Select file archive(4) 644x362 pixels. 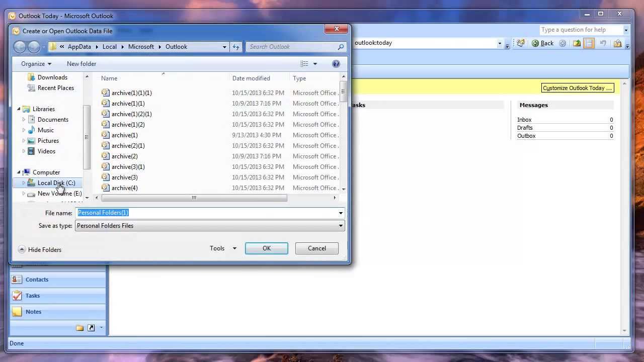click(x=125, y=188)
